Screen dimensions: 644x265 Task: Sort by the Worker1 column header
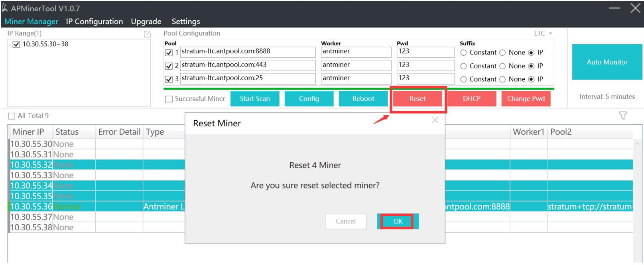click(528, 132)
